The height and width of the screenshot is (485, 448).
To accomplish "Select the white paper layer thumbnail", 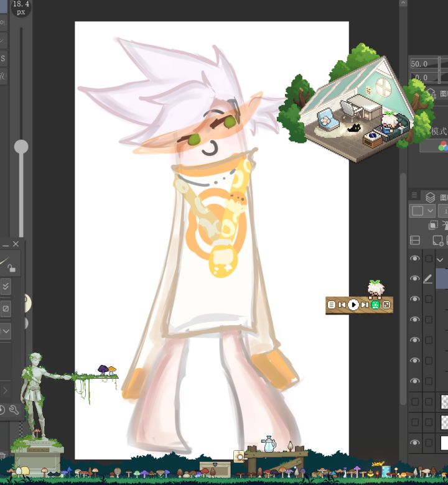I will pos(444,443).
